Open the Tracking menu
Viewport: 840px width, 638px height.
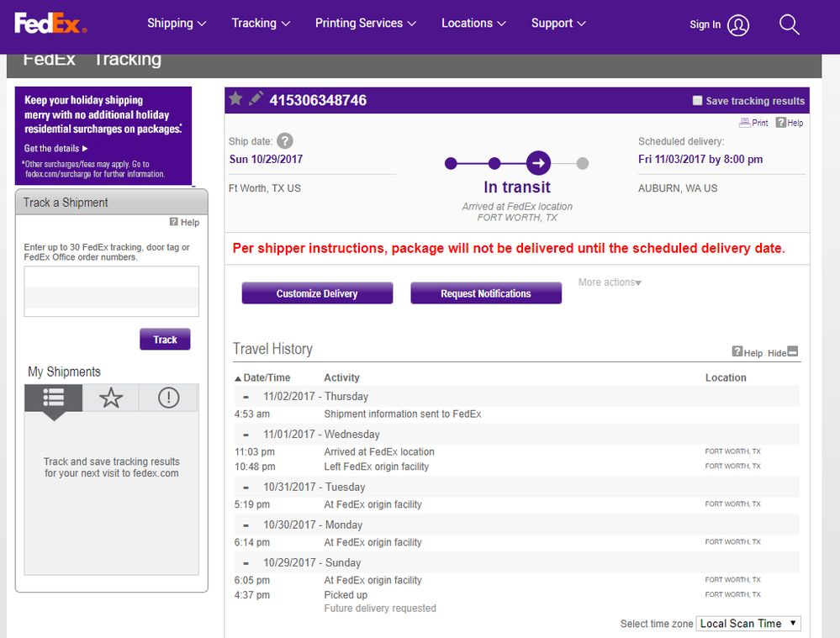pyautogui.click(x=261, y=23)
